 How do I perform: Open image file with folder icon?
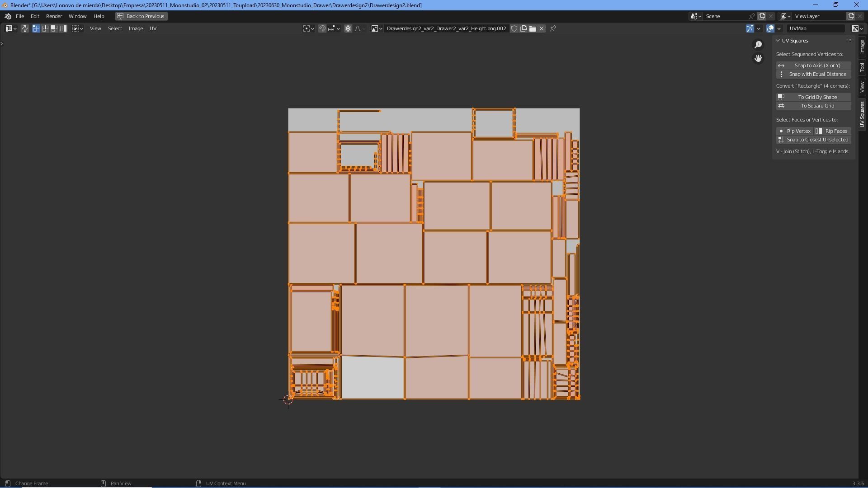[533, 28]
